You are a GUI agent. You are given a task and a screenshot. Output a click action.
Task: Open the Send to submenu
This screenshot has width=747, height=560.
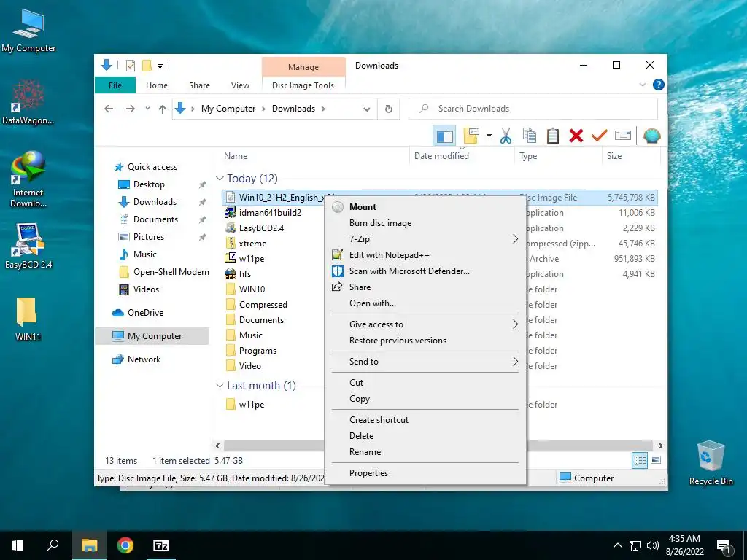point(425,362)
